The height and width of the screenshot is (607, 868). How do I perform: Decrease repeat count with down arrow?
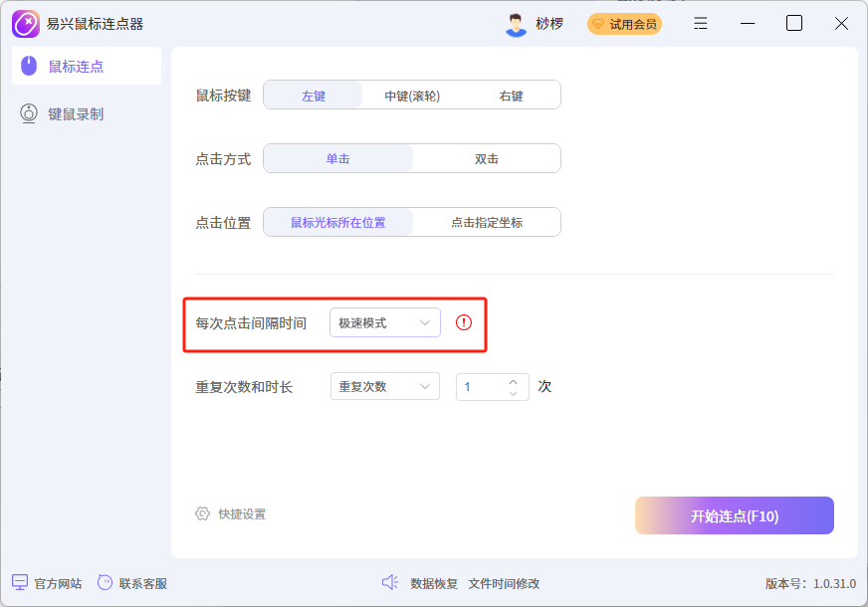(514, 393)
